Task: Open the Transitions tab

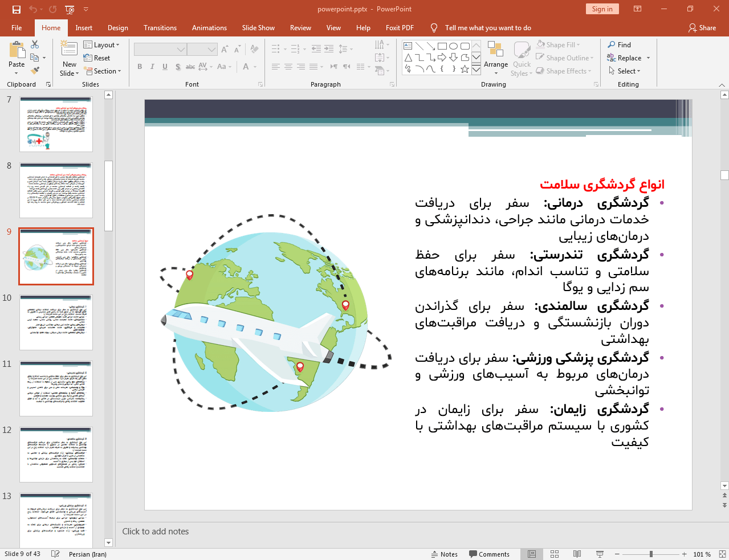Action: pos(160,27)
